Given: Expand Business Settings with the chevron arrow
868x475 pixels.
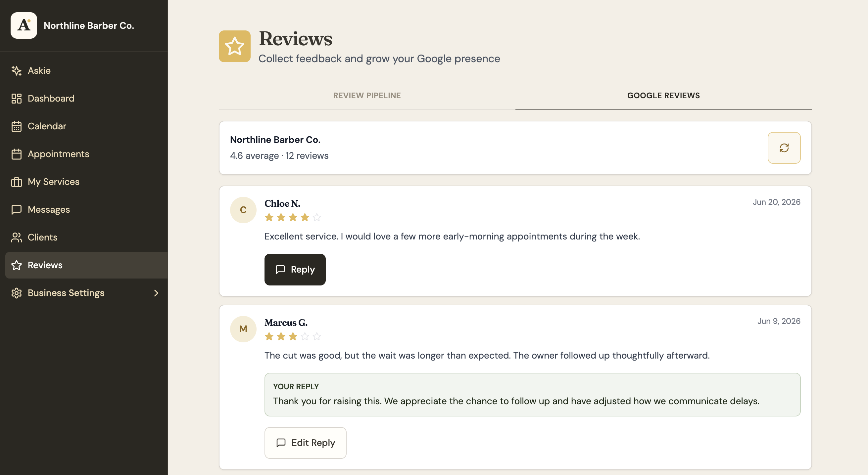Looking at the screenshot, I should pos(156,293).
